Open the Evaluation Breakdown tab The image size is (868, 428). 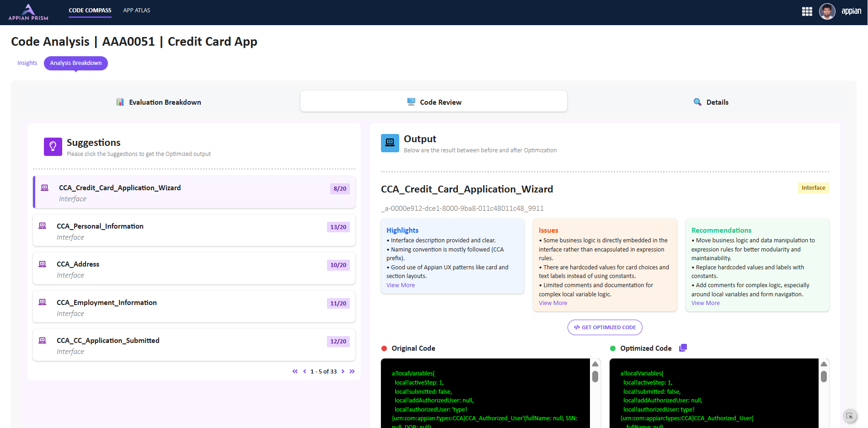tap(159, 102)
